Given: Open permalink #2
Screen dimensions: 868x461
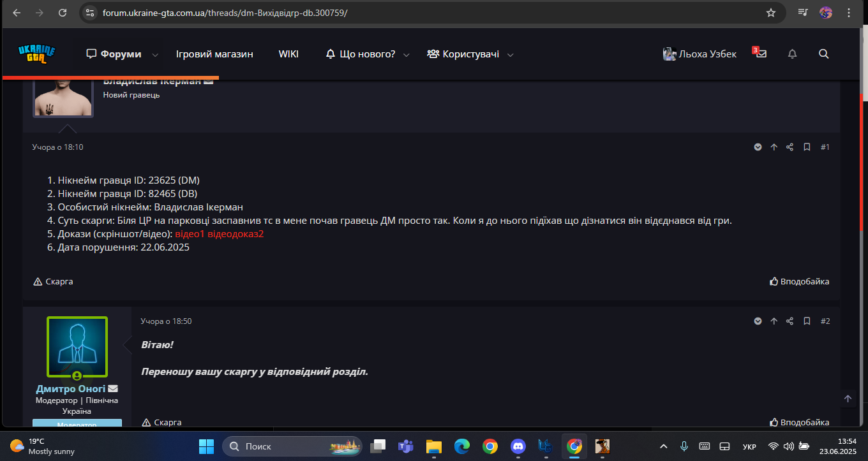Looking at the screenshot, I should click(x=825, y=321).
